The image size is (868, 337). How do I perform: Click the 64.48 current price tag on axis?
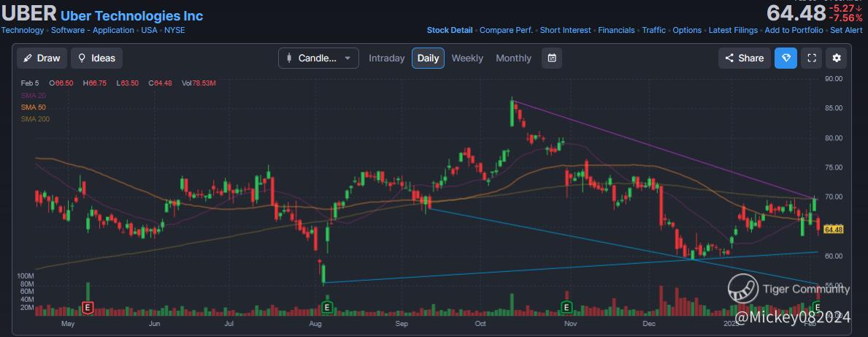click(833, 230)
